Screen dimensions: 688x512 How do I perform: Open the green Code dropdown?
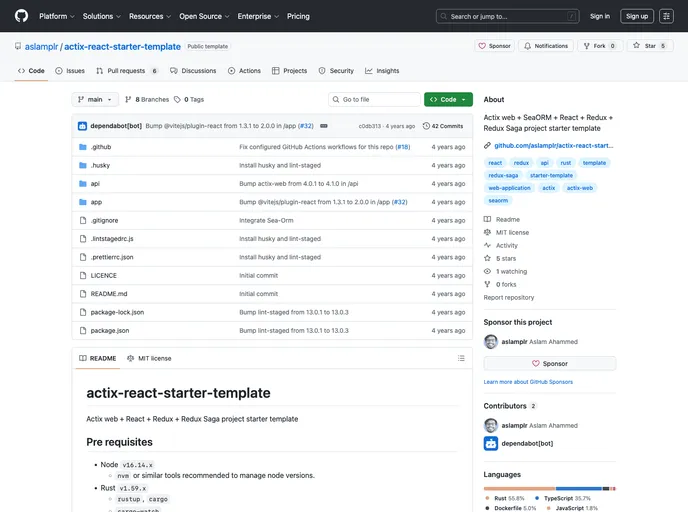point(448,100)
